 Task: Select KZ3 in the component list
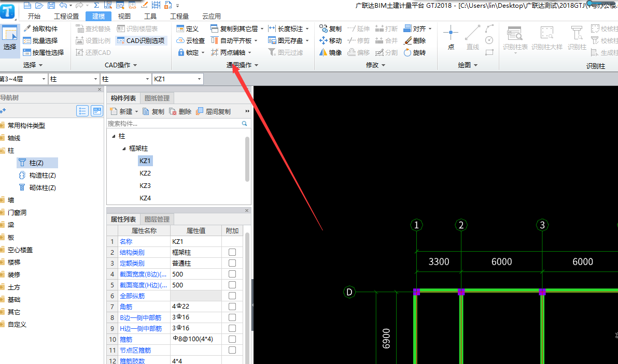(x=145, y=185)
